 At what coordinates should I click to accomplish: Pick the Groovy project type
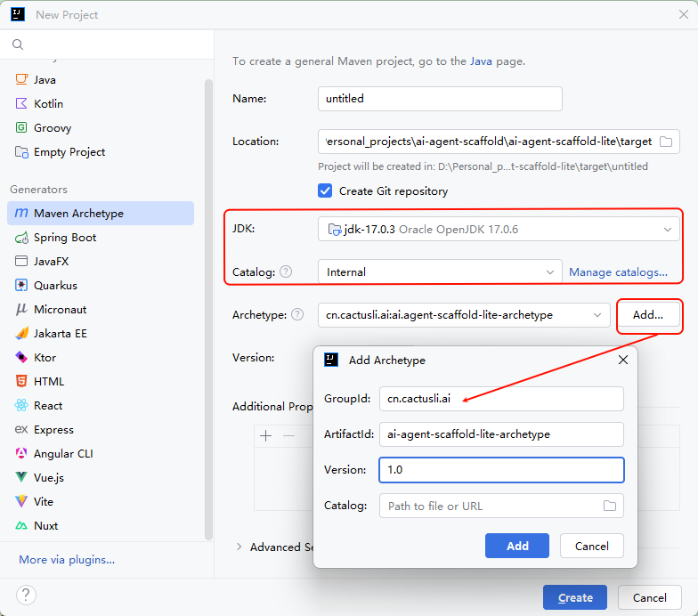pos(101,128)
